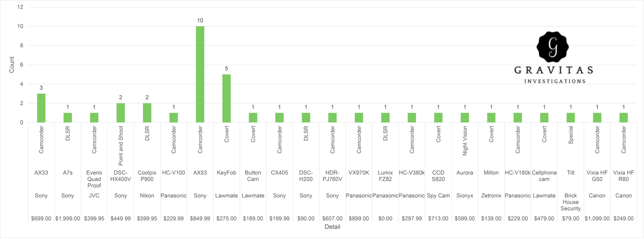Select the Coolpix P900 green bar

tap(147, 113)
